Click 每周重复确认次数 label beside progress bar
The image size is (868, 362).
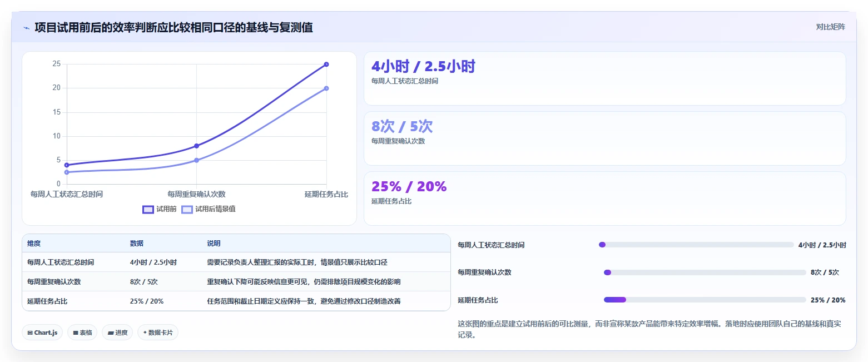pyautogui.click(x=484, y=272)
